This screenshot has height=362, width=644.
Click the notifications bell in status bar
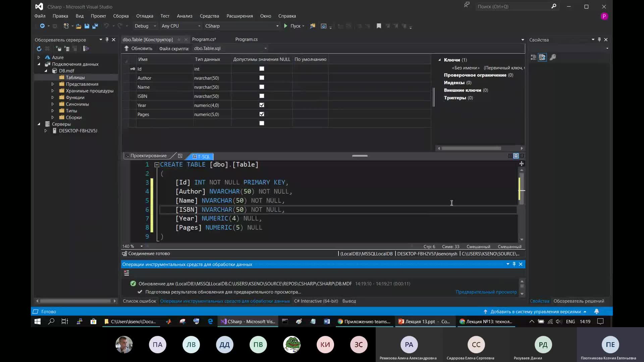click(x=596, y=311)
